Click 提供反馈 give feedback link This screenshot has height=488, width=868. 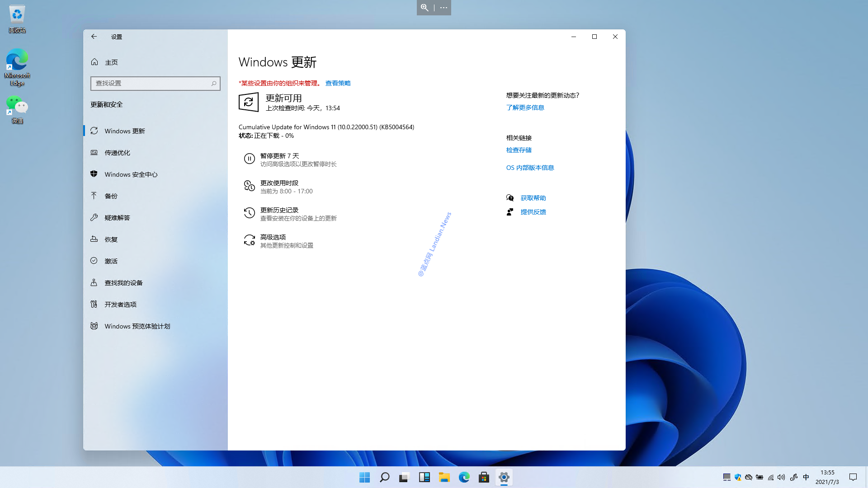533,212
